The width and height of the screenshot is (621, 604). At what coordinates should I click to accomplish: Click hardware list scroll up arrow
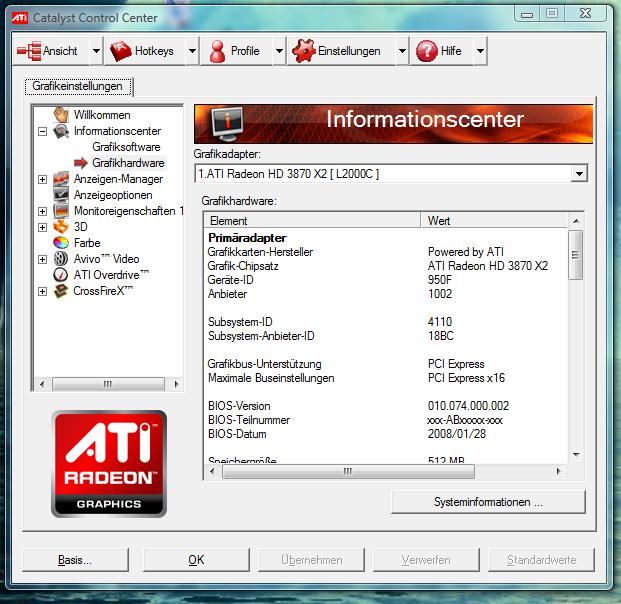[x=576, y=221]
